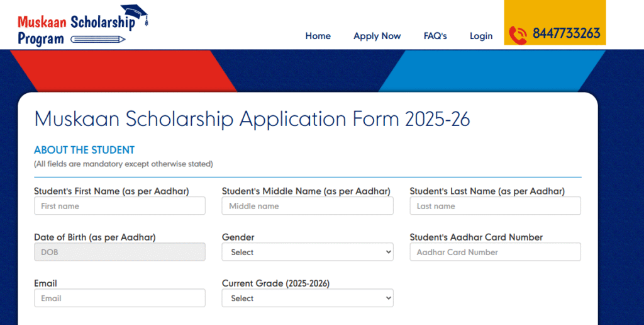644x325 pixels.
Task: Open the Date of Birth field
Action: tap(119, 252)
